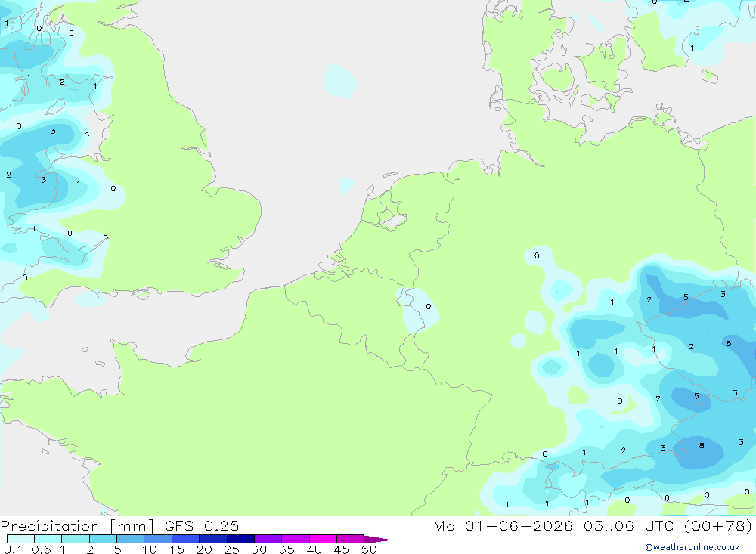
Task: Select the 2–5 mm legend color box
Action: [x=103, y=539]
